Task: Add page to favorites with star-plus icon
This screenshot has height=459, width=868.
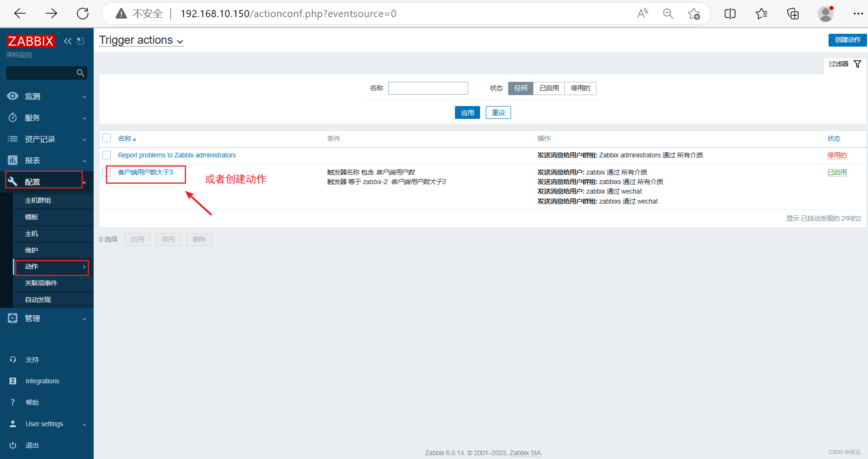Action: [694, 13]
